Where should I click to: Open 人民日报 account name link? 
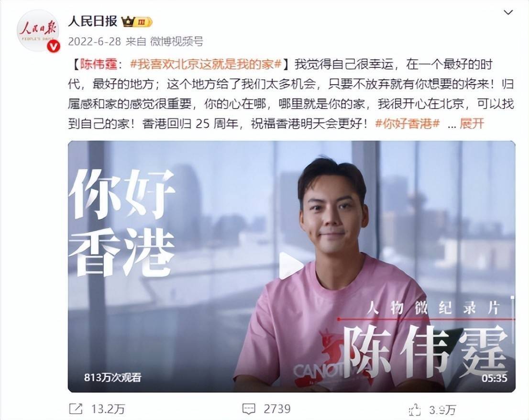point(93,22)
